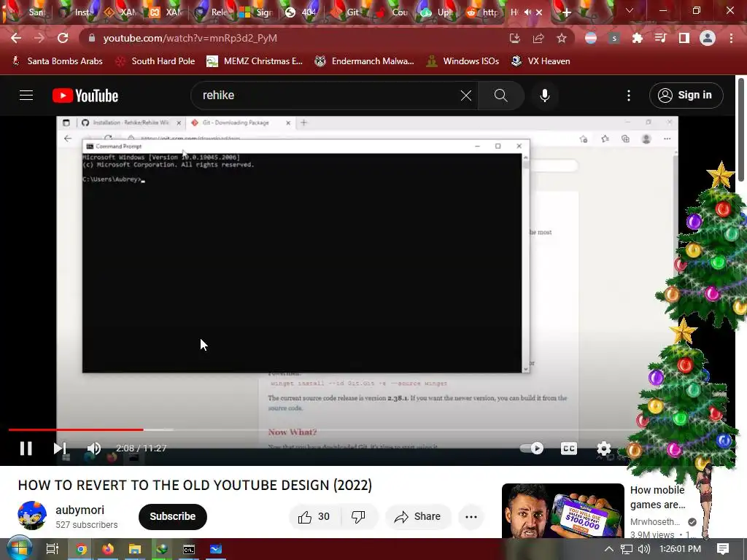Switch to the 'Rele' tab
Screen dimensions: 747x560
click(x=212, y=12)
